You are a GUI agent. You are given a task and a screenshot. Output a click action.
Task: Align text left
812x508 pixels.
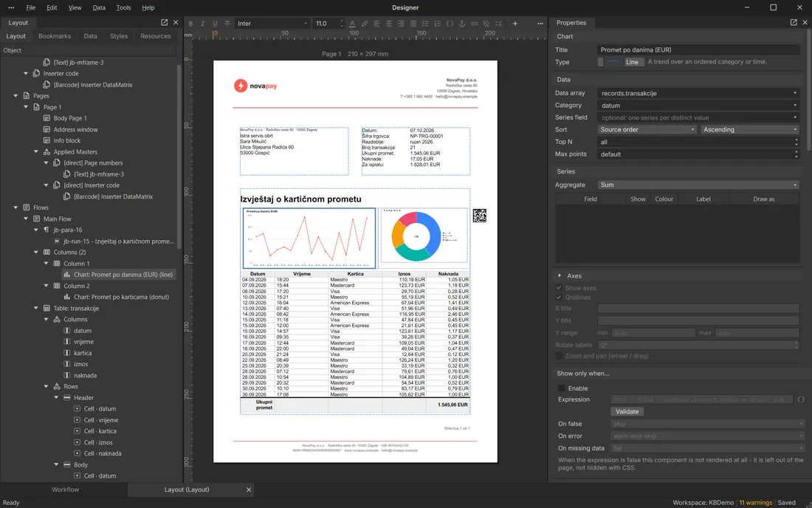click(376, 24)
